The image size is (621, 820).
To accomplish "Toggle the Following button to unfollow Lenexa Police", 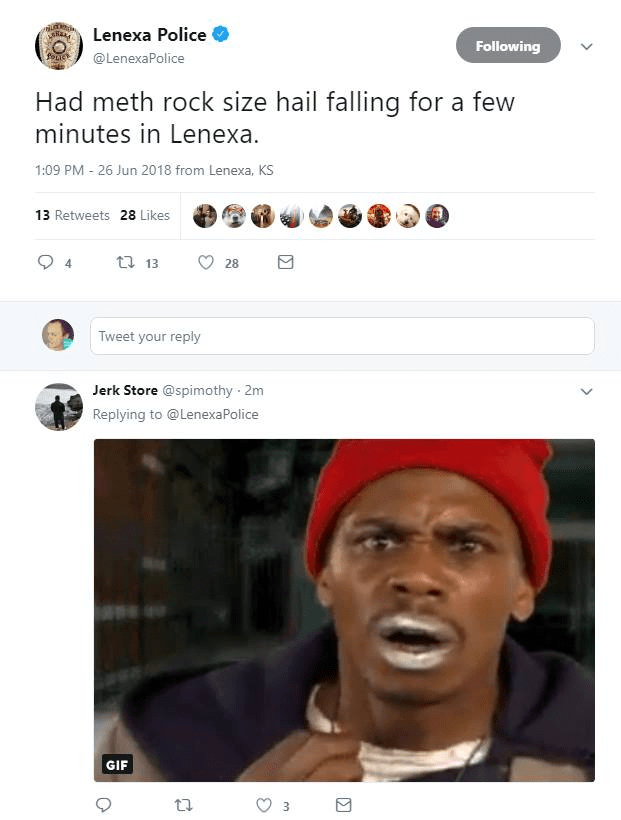I will (508, 45).
